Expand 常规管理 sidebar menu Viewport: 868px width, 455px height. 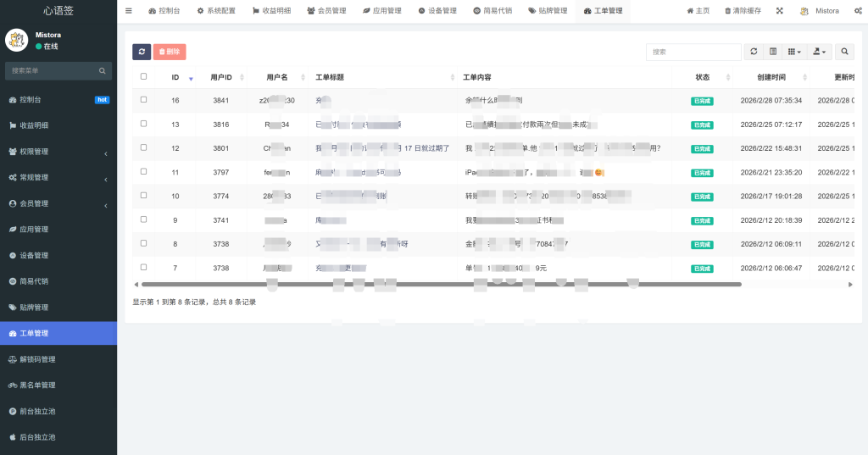[58, 178]
